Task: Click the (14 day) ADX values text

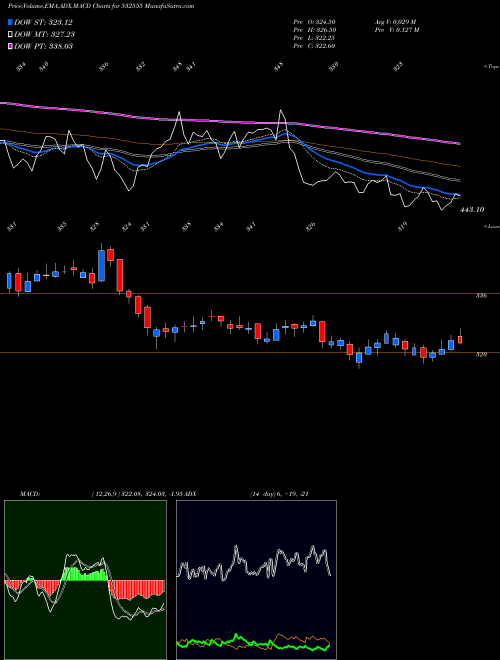Action: point(279,494)
